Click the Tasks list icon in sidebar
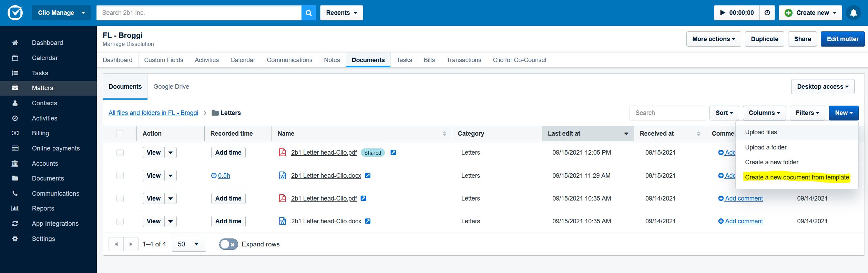 (15, 73)
